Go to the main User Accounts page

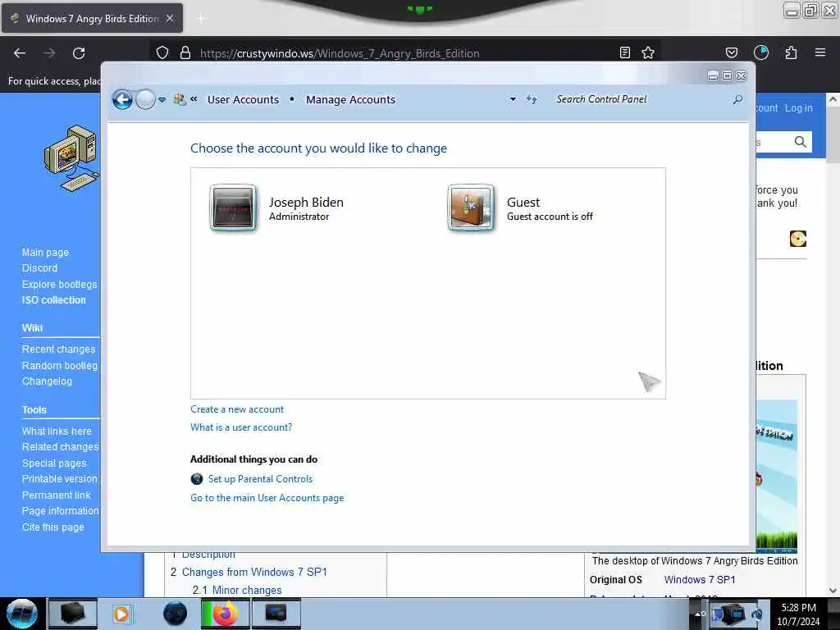267,498
